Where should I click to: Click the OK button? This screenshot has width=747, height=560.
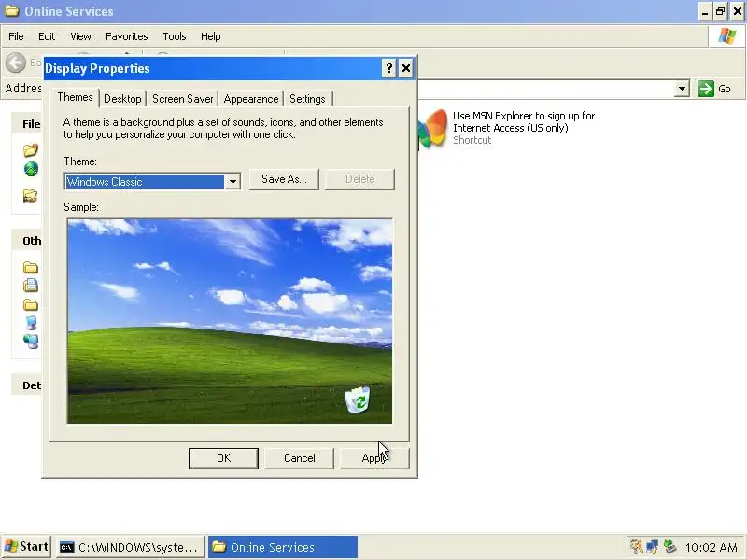(x=223, y=458)
